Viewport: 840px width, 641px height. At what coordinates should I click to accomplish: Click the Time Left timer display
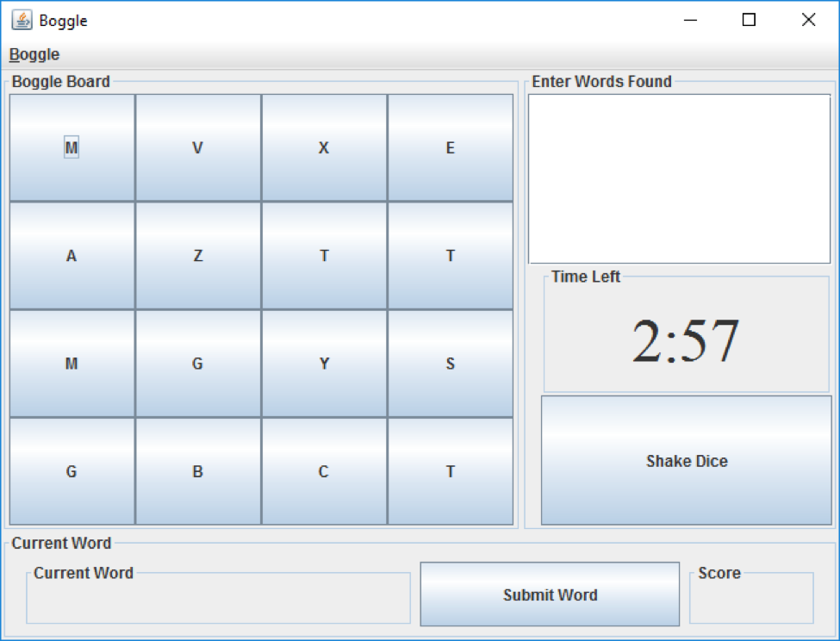pyautogui.click(x=686, y=339)
